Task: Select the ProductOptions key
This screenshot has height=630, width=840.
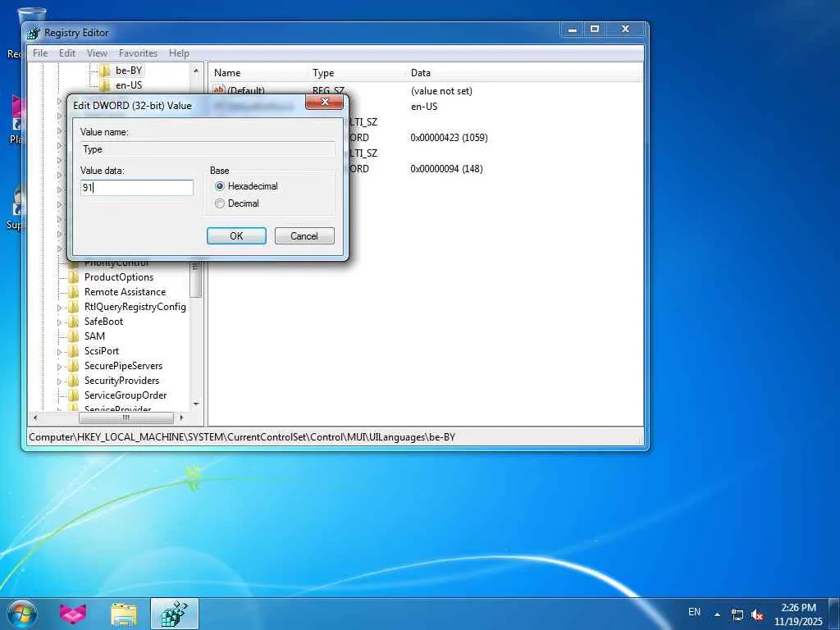Action: (x=119, y=277)
